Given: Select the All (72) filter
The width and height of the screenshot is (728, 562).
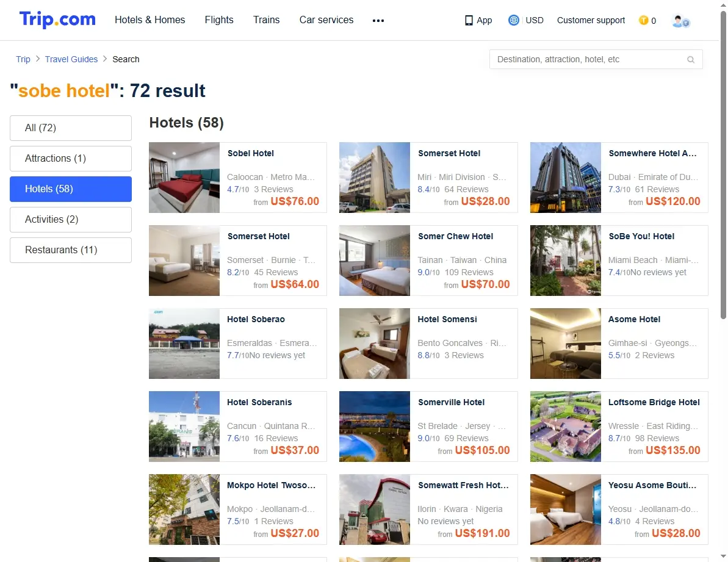Looking at the screenshot, I should (x=71, y=128).
